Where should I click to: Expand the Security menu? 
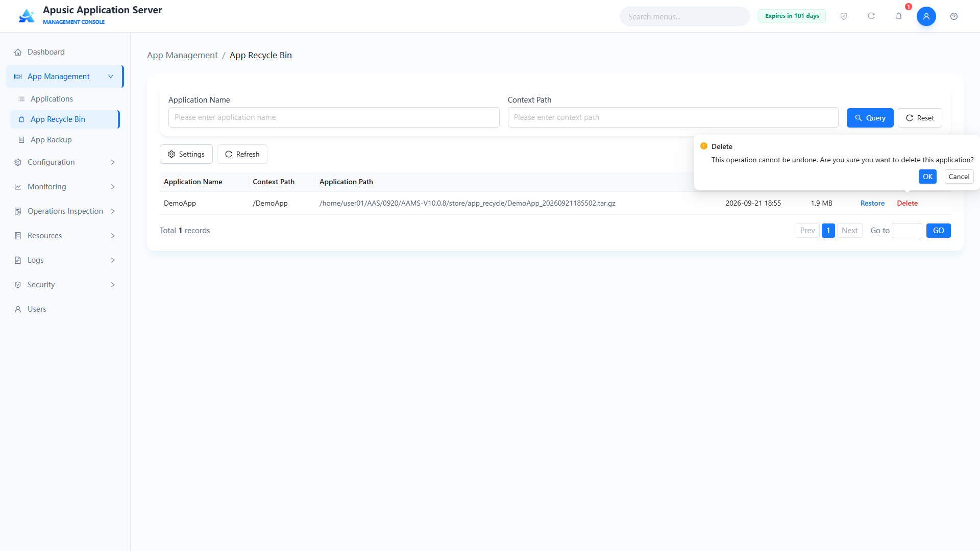coord(65,285)
